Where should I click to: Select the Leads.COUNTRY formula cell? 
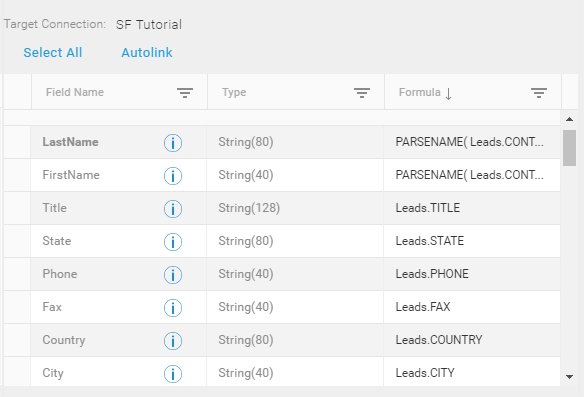click(472, 340)
